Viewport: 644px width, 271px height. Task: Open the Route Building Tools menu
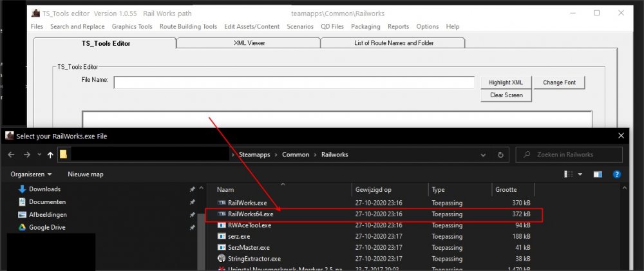click(x=187, y=26)
